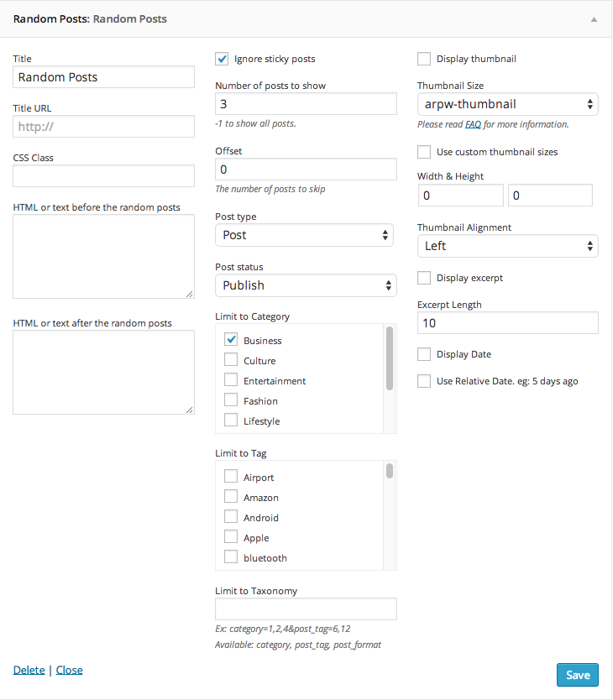Open the Thumbnail Size dropdown
The width and height of the screenshot is (613, 700).
(x=507, y=104)
